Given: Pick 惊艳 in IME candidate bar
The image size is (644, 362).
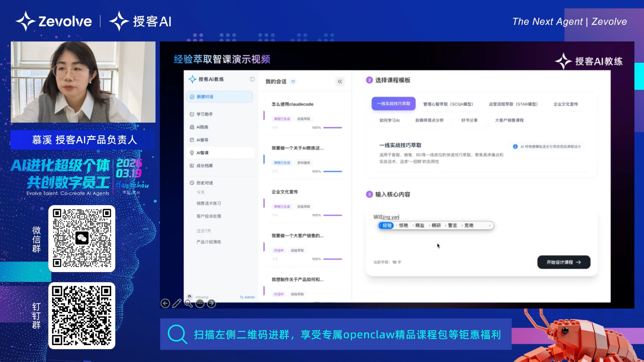Looking at the screenshot, I should coord(403,225).
